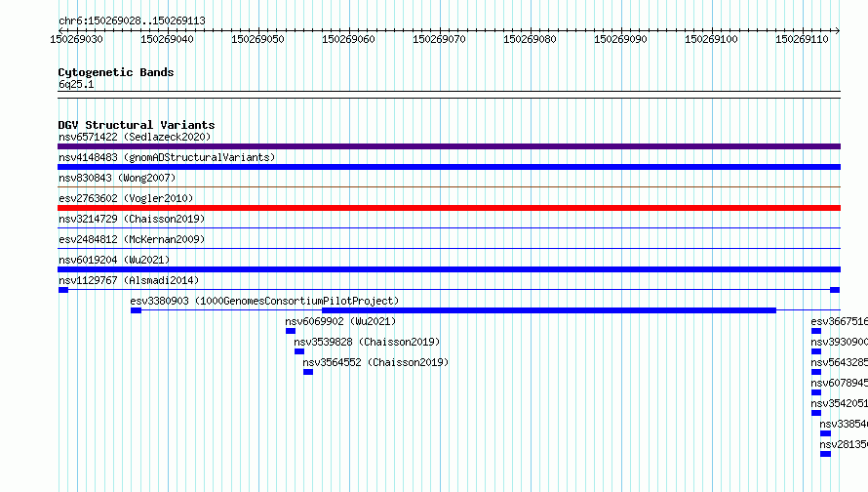The image size is (868, 492).
Task: Click the blue block under nsv5643285
Action: tap(816, 372)
